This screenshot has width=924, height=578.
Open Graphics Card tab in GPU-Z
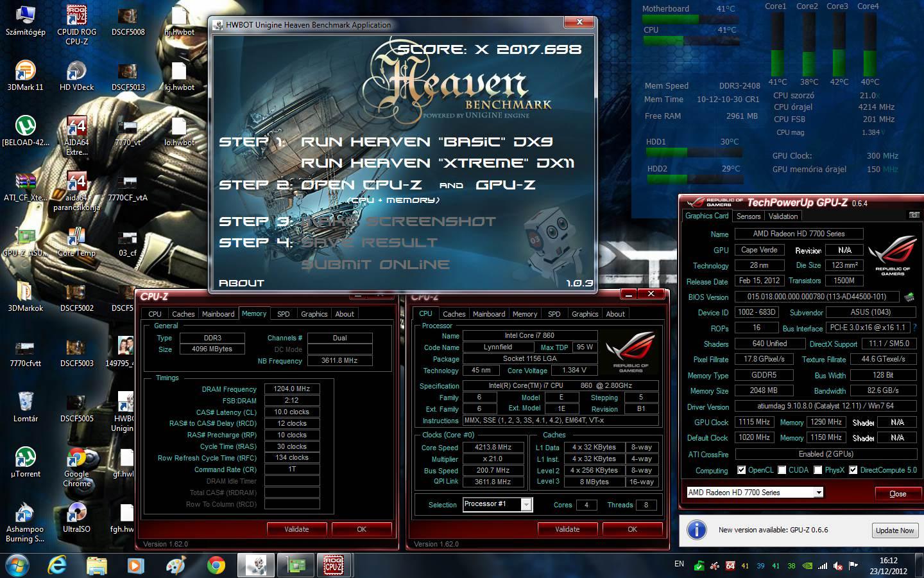tap(707, 216)
